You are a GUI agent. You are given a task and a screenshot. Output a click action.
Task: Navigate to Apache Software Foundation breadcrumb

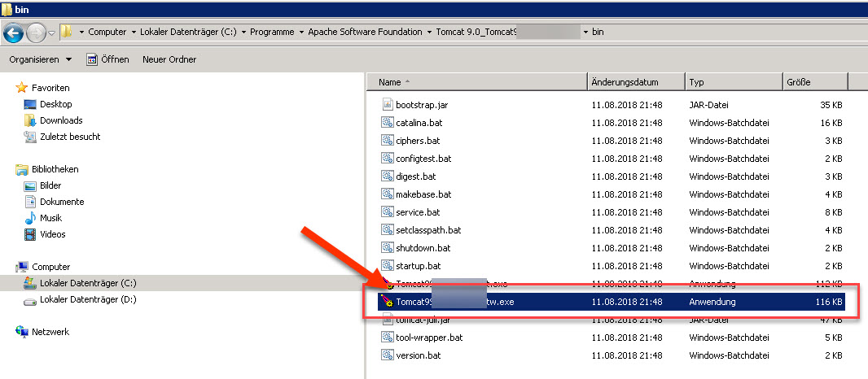366,32
